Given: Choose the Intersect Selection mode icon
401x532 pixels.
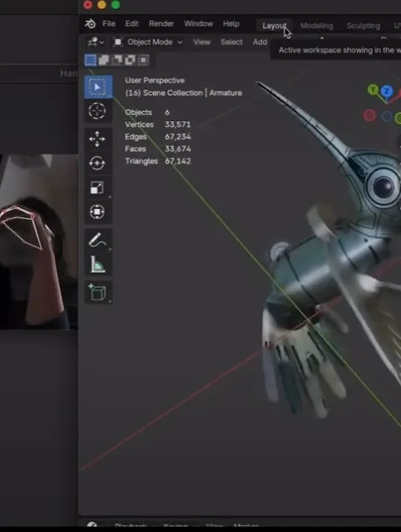Looking at the screenshot, I should coord(143,60).
